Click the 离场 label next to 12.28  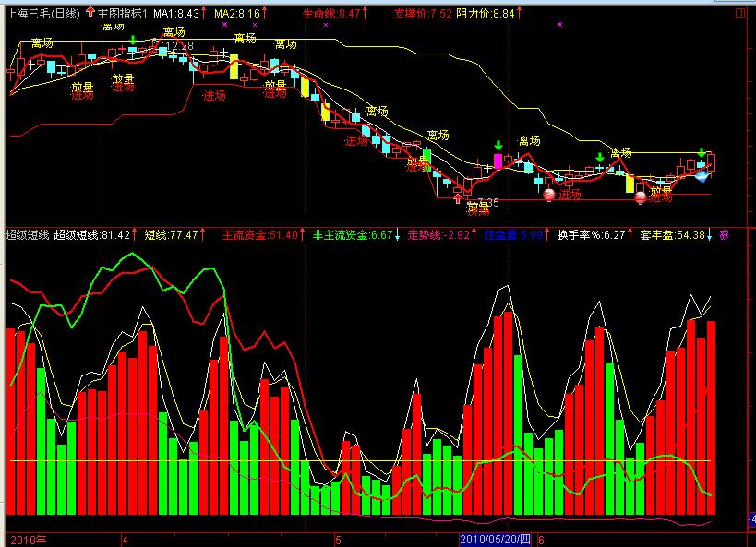174,31
